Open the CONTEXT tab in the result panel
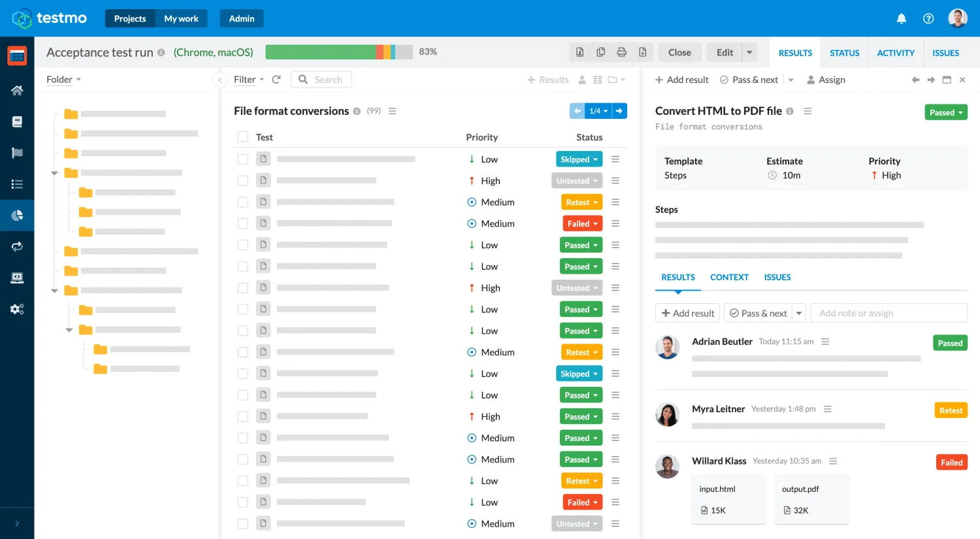 pyautogui.click(x=729, y=277)
